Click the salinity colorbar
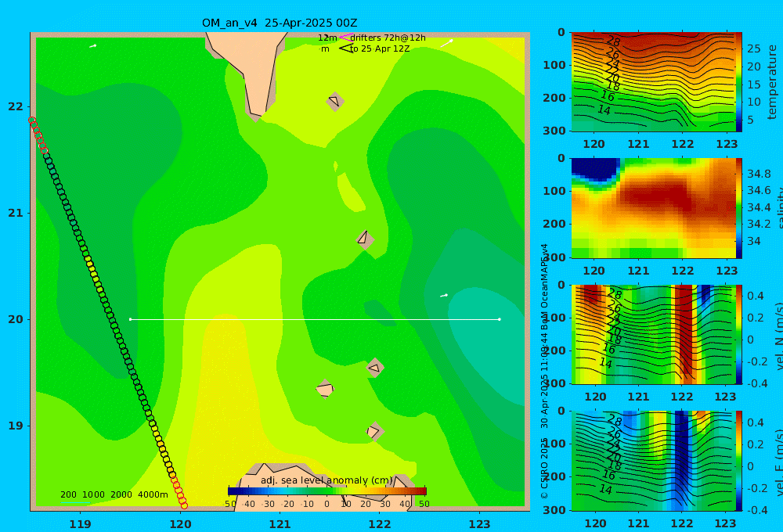The width and height of the screenshot is (783, 532). 738,208
